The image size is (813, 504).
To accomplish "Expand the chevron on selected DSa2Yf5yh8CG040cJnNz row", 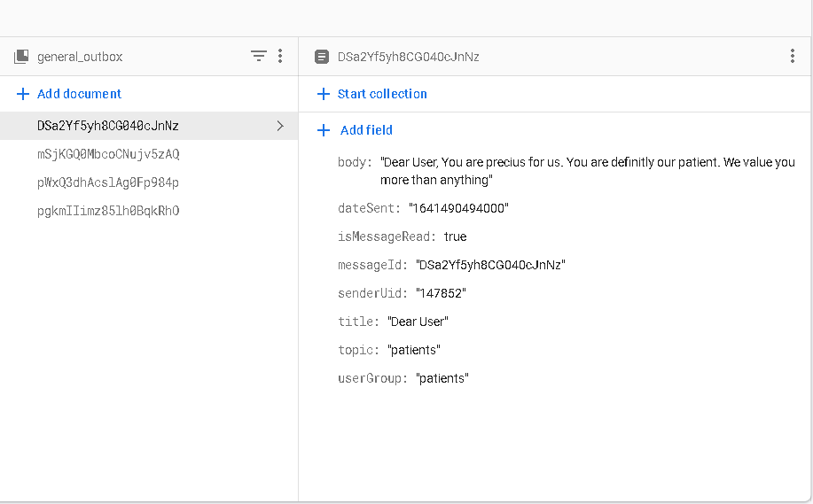I will point(280,126).
